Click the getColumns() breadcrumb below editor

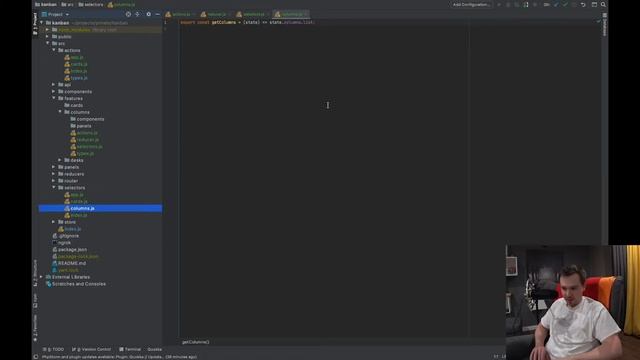196,342
